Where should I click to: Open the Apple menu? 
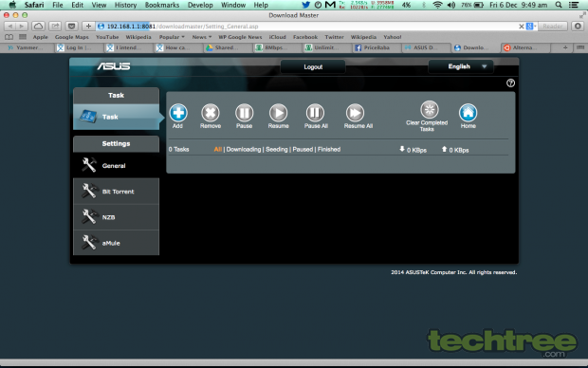pos(12,5)
